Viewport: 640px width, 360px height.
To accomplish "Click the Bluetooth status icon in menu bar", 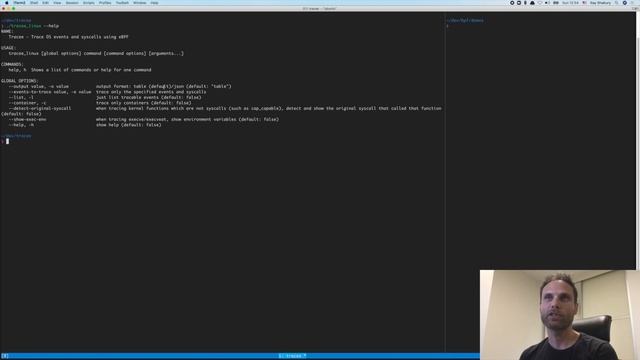I will pyautogui.click(x=525, y=2).
